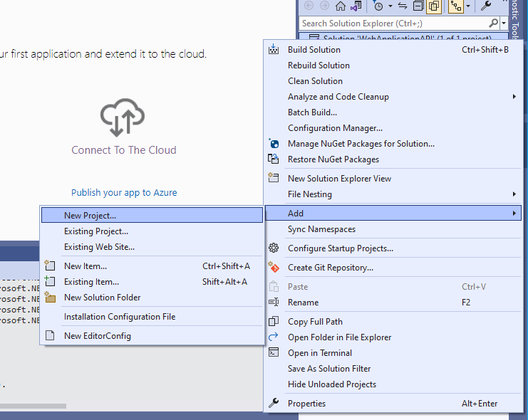Click the Properties wrench in context menu
Screen dimensions: 528x420
[274, 403]
